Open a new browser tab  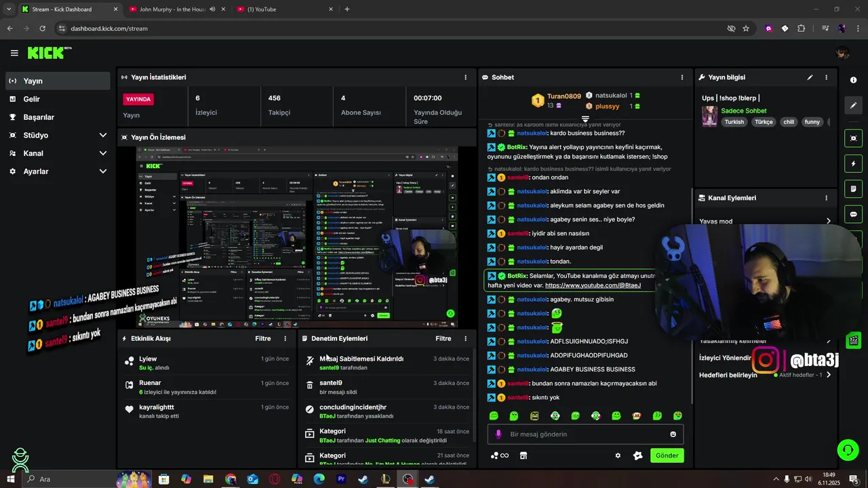pyautogui.click(x=347, y=9)
